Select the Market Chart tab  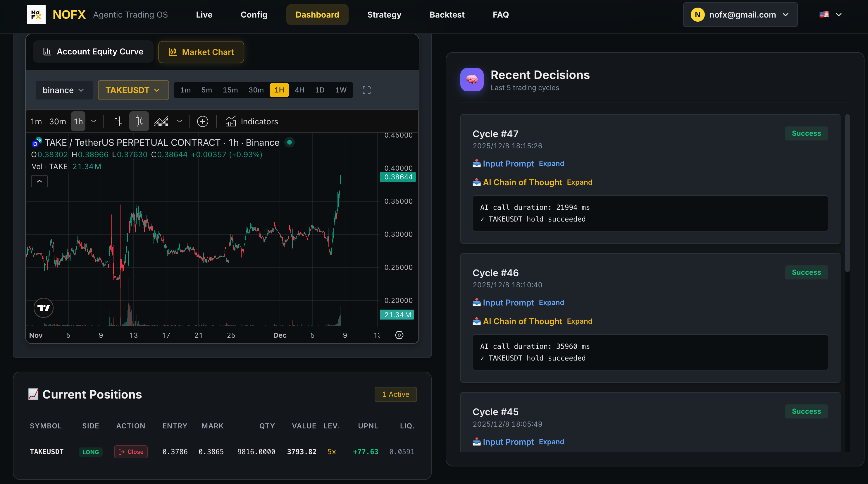(201, 52)
